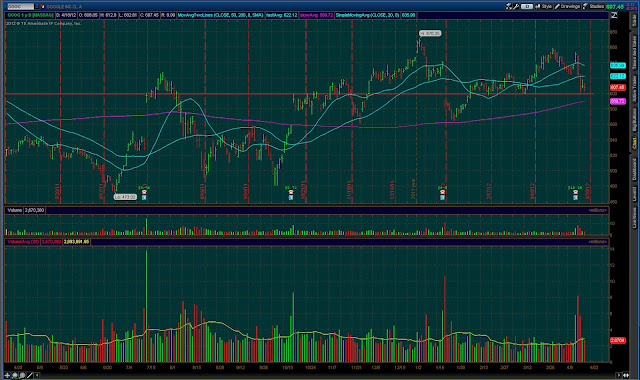Open the Active Trader side tab
Screen dimensions: 640x380
click(x=635, y=89)
